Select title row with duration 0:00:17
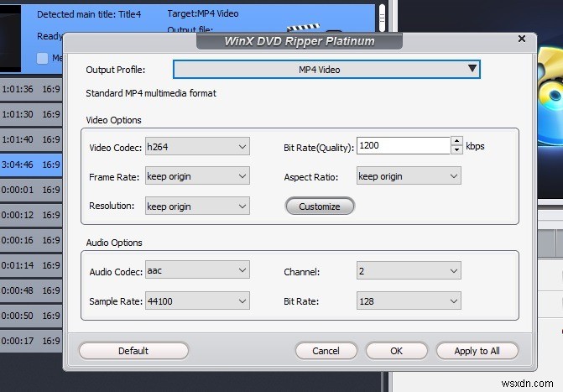 click(31, 340)
